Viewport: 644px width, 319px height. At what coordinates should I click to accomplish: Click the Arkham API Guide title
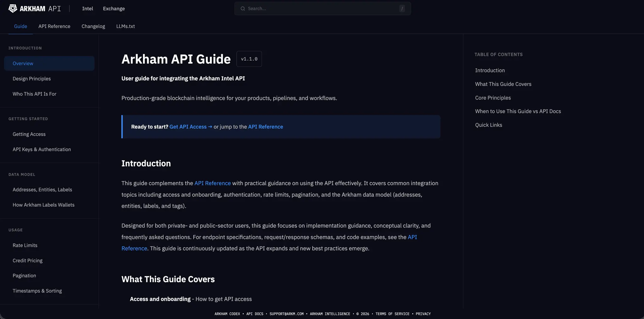pyautogui.click(x=176, y=59)
